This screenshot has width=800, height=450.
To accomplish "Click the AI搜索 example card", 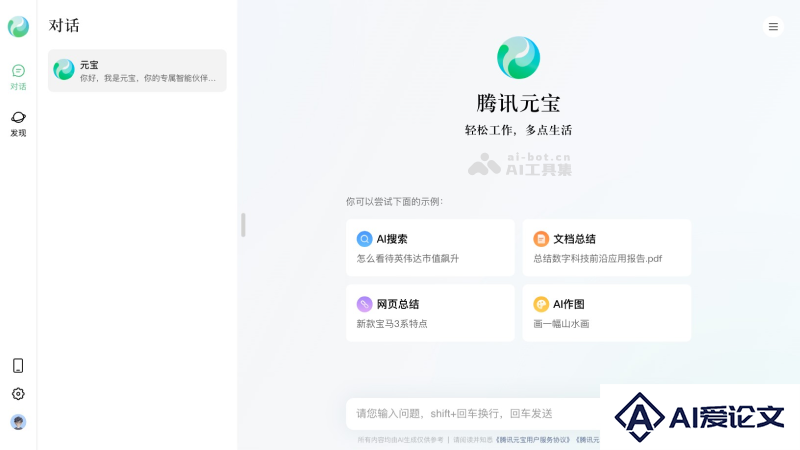I will point(430,248).
